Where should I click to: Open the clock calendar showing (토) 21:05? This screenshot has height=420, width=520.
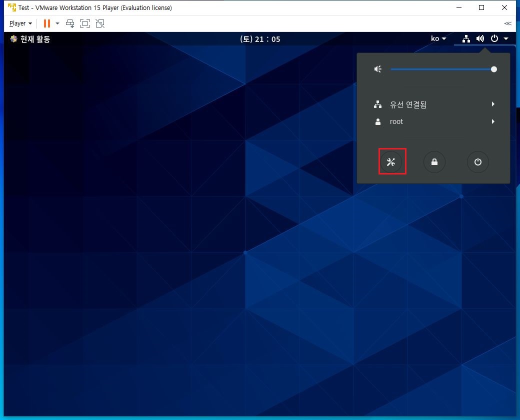coord(260,39)
